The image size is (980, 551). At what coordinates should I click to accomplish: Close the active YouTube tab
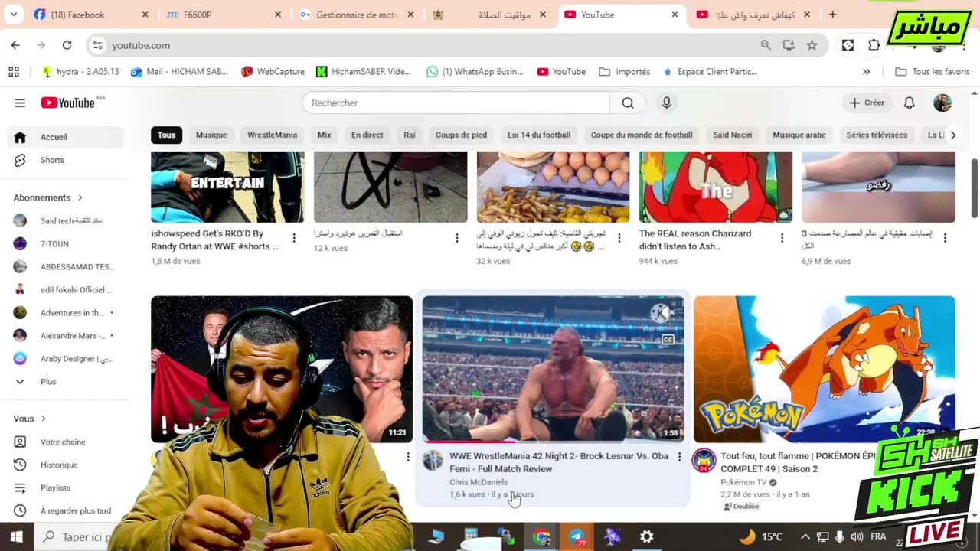tap(675, 15)
